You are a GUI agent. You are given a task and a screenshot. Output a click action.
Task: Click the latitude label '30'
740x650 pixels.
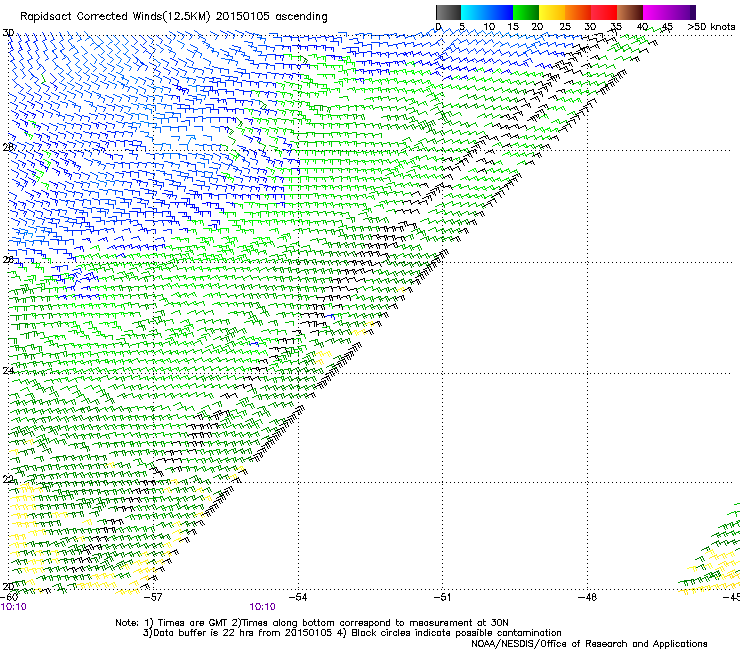click(8, 33)
